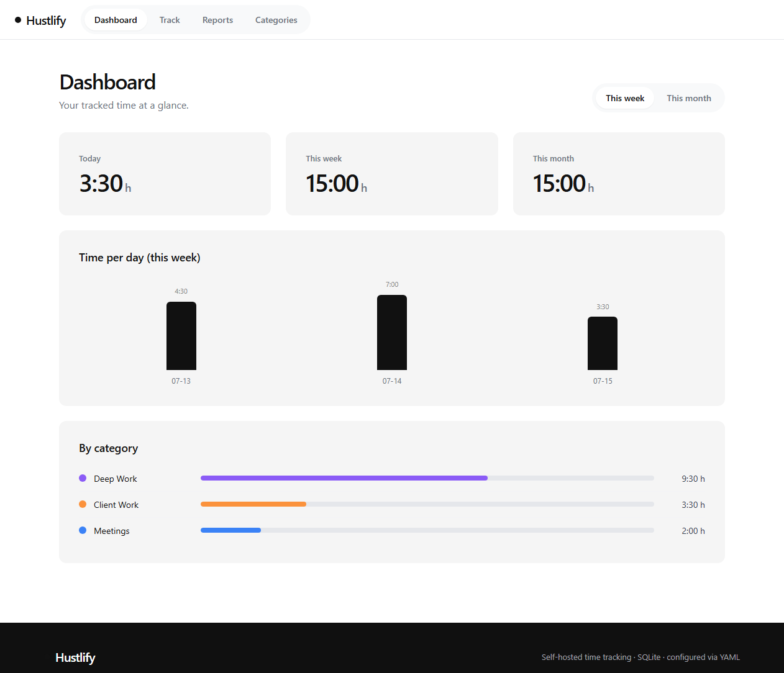Click the blue Meetings progress bar
The width and height of the screenshot is (784, 673).
point(230,530)
